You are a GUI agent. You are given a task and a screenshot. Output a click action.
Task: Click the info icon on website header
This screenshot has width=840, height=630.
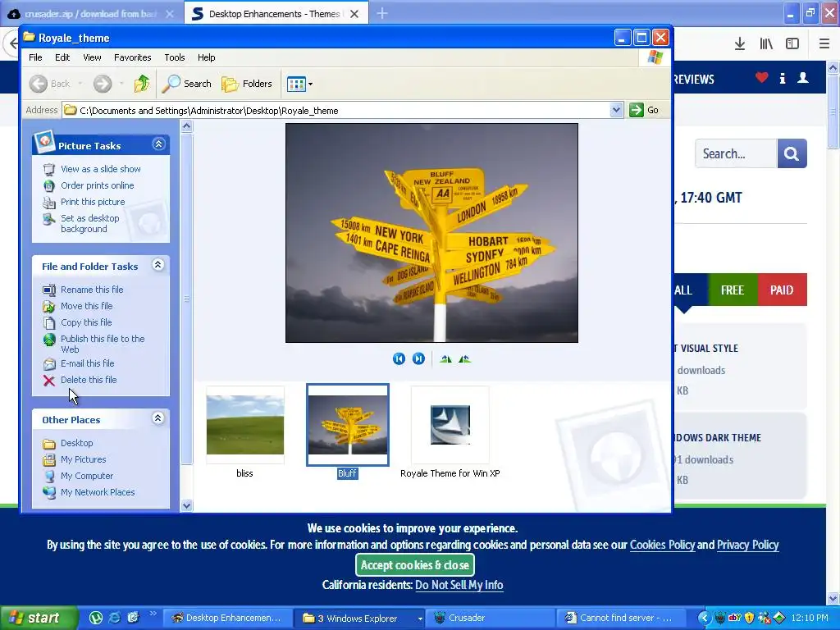(783, 79)
